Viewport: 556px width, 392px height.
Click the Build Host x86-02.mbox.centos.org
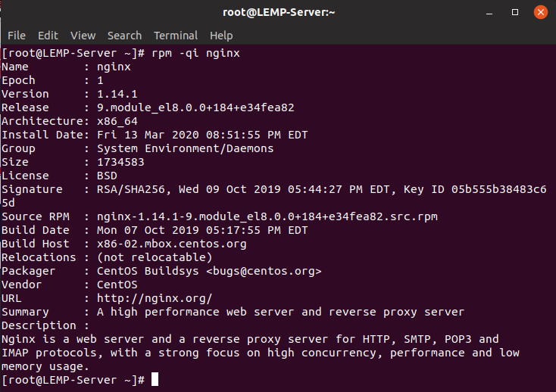[172, 244]
